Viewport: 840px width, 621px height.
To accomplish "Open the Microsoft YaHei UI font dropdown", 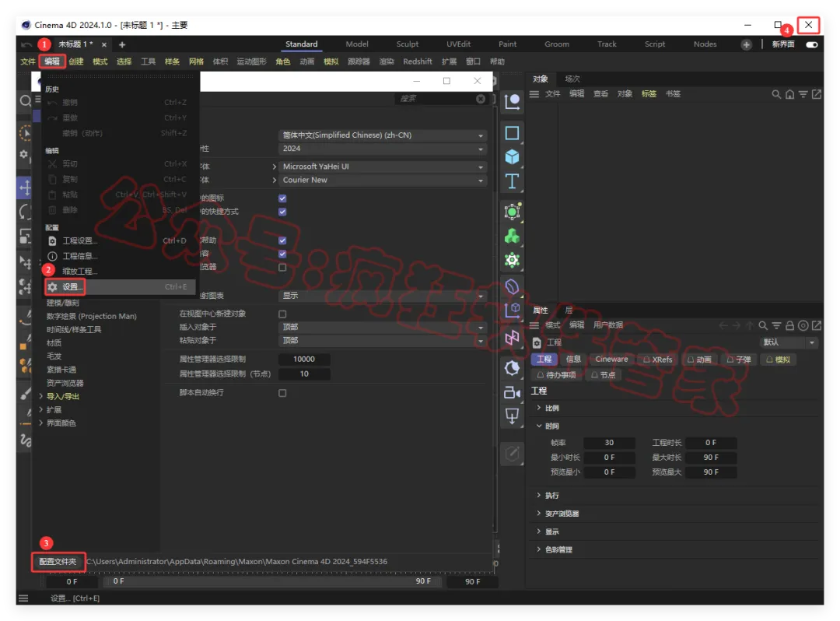I will (383, 167).
